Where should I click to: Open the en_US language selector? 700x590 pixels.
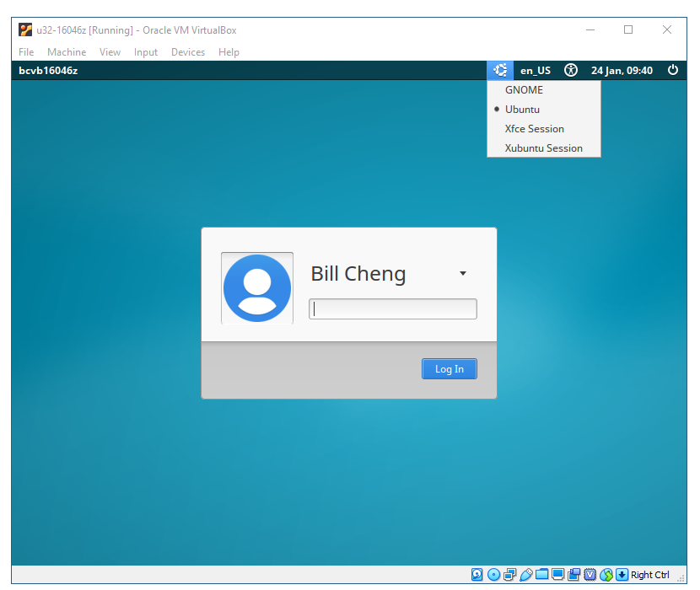(535, 71)
